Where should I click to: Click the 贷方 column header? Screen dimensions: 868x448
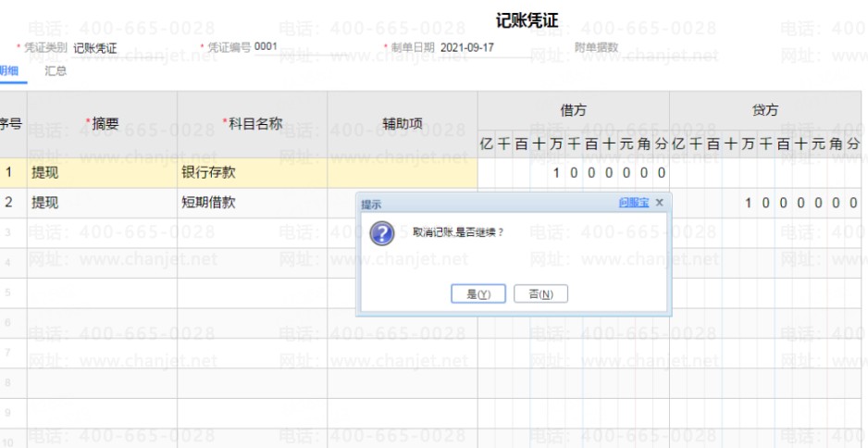pos(765,110)
